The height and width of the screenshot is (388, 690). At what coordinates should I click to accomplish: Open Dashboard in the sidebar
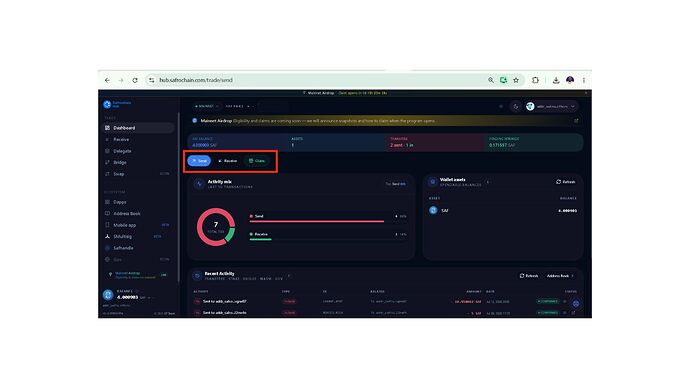point(138,128)
